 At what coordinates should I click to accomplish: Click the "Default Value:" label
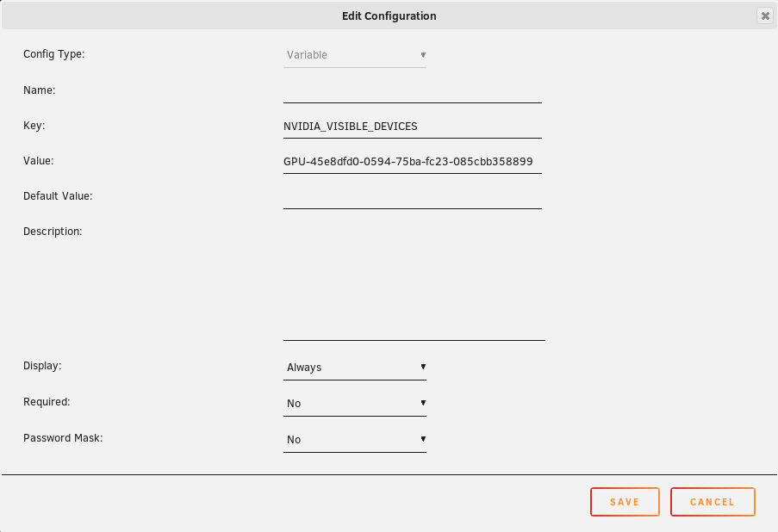click(58, 196)
